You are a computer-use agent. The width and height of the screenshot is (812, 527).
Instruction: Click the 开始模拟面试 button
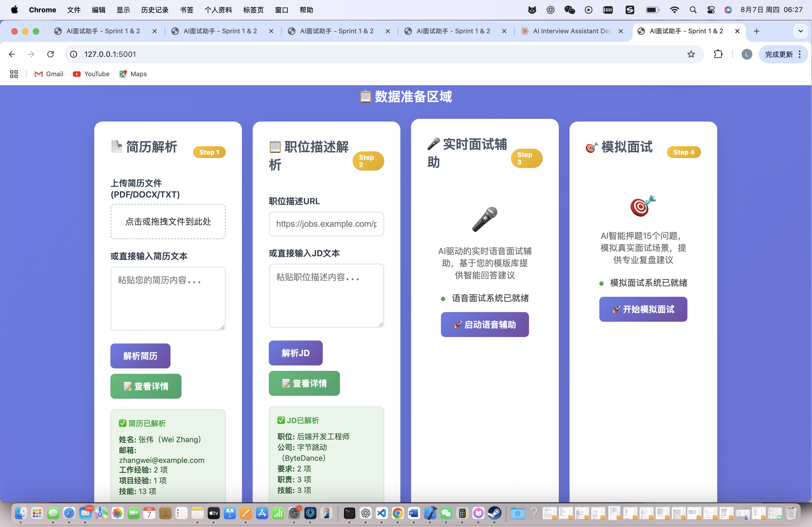(643, 309)
